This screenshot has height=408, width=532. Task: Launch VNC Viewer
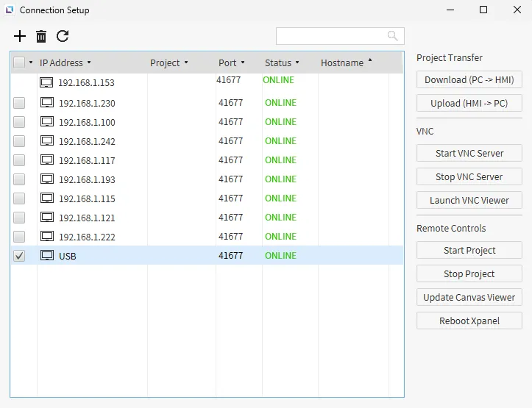pyautogui.click(x=469, y=200)
